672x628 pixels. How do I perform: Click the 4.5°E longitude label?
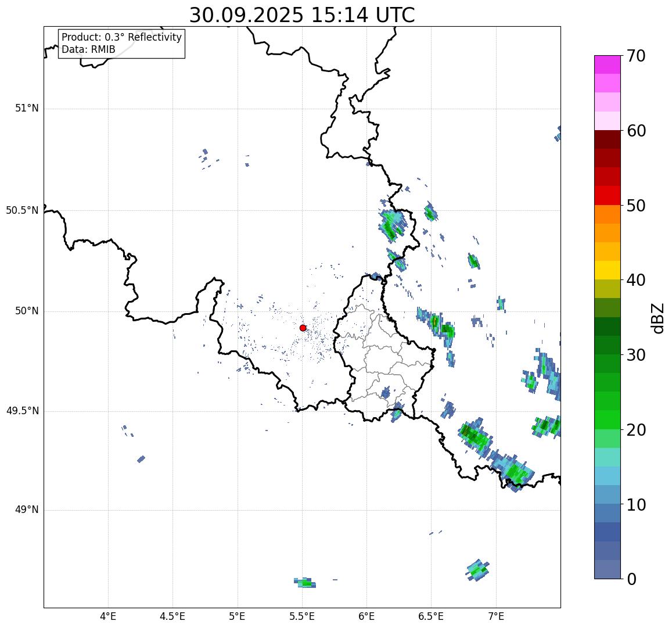pos(173,616)
